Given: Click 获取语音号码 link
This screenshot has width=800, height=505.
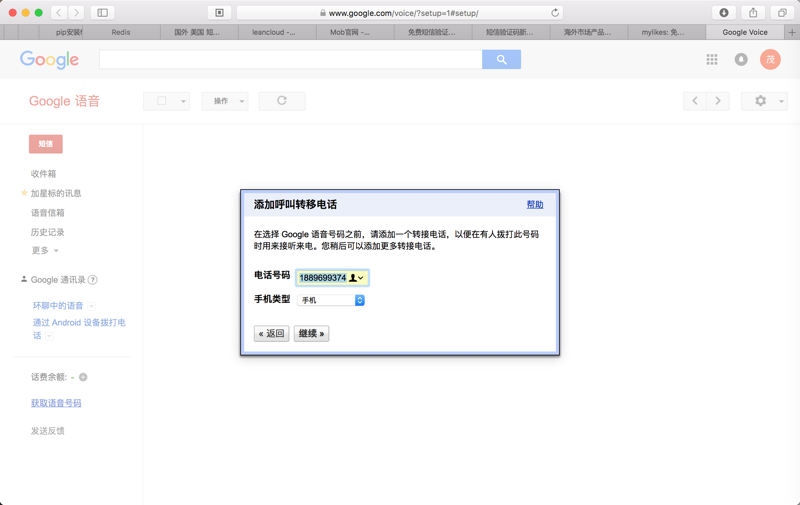Looking at the screenshot, I should 56,403.
